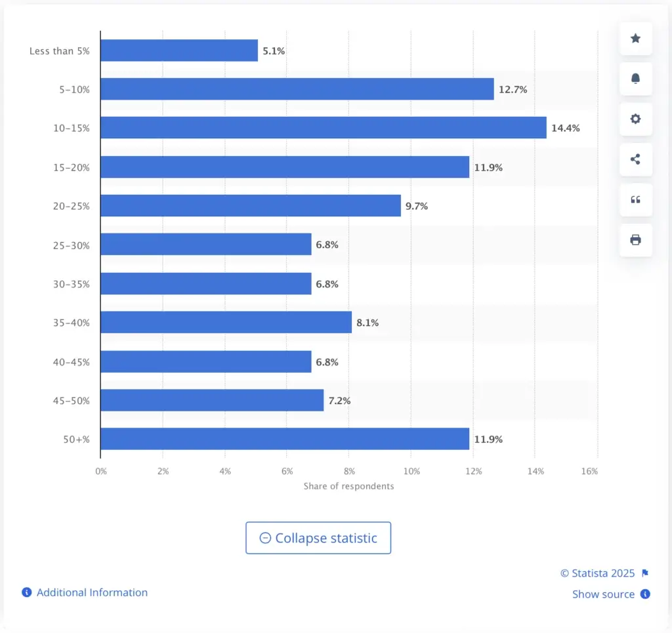Click the info icon beside Additional Information
This screenshot has width=672, height=633.
[x=26, y=592]
